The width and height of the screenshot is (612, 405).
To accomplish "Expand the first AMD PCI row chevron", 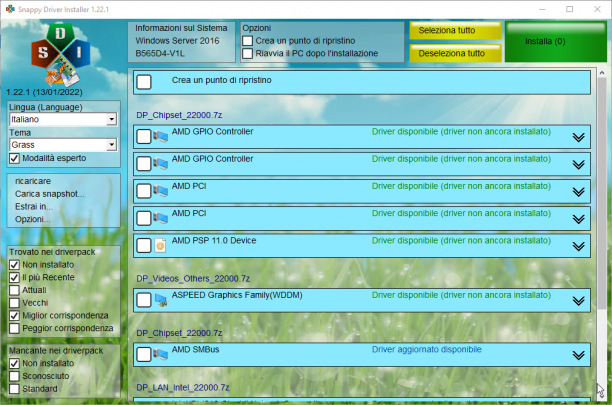I will tap(578, 192).
